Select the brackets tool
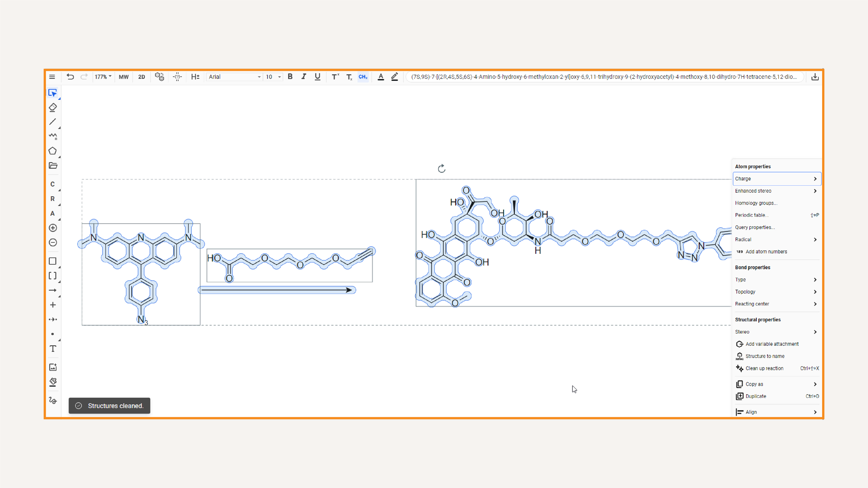This screenshot has height=488, width=868. tap(53, 276)
